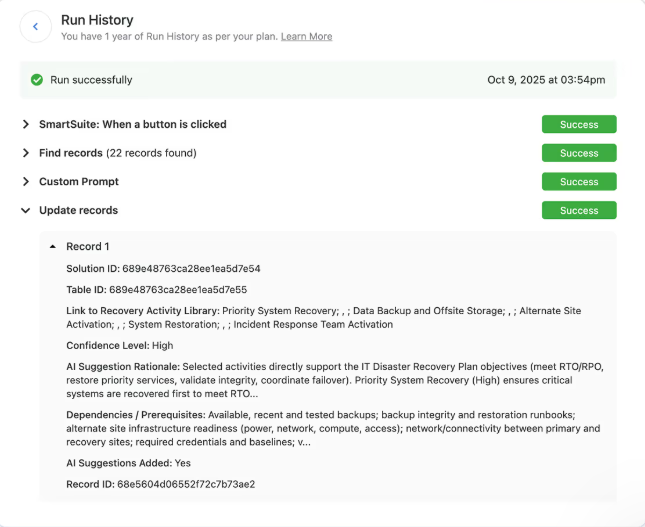Collapse the Update records step

(x=26, y=210)
